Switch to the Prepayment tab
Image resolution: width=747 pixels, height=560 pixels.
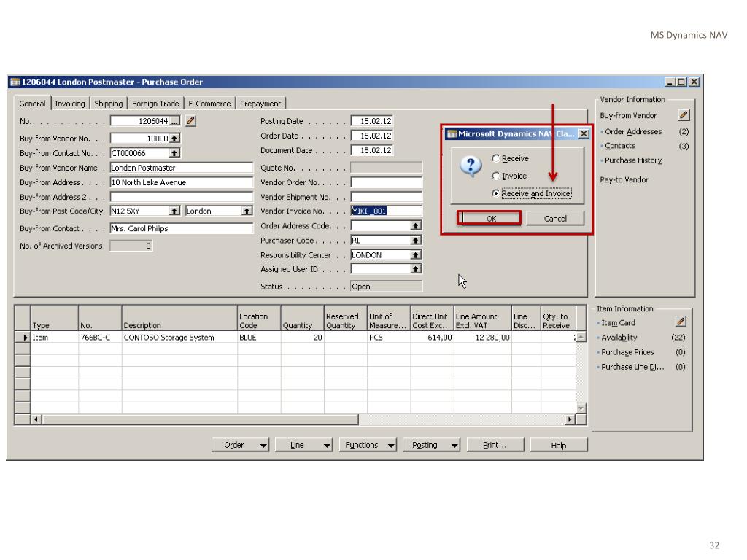[260, 104]
